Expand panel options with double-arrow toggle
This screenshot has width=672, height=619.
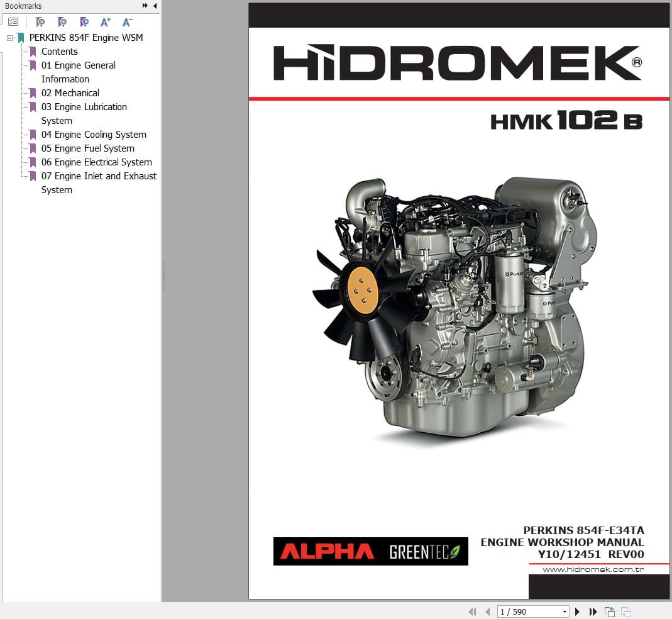[145, 6]
